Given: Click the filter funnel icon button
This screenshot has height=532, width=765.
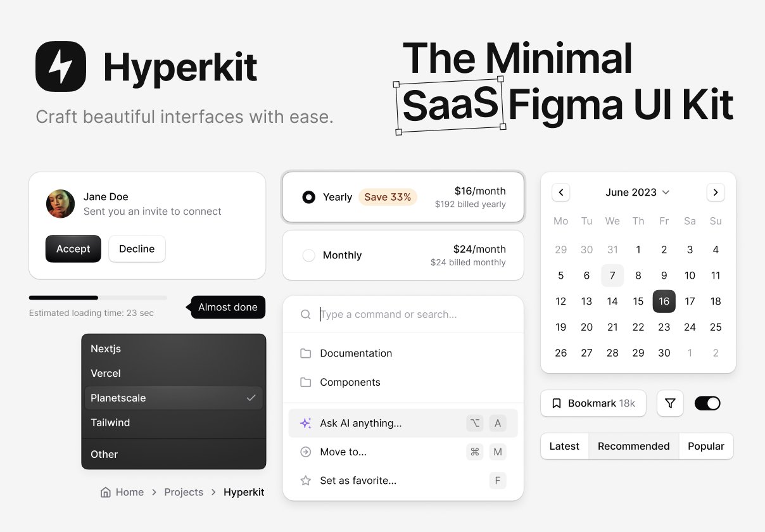Looking at the screenshot, I should tap(670, 403).
